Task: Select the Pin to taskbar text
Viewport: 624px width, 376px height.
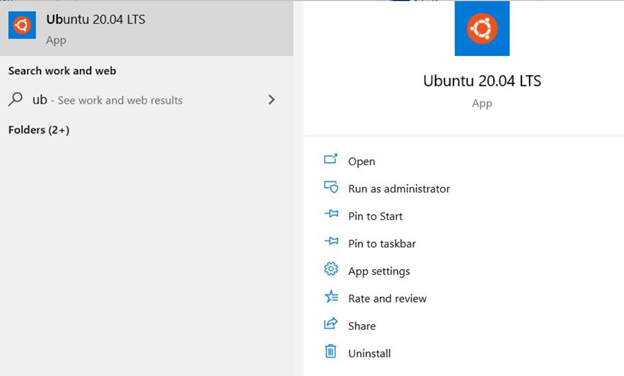Action: point(382,244)
